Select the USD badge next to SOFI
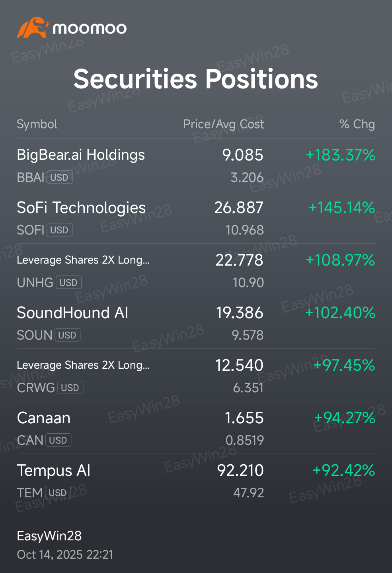 point(60,230)
